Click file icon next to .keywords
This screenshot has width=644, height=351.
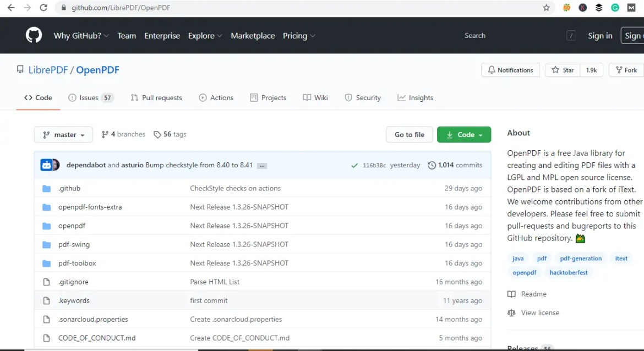click(x=46, y=300)
